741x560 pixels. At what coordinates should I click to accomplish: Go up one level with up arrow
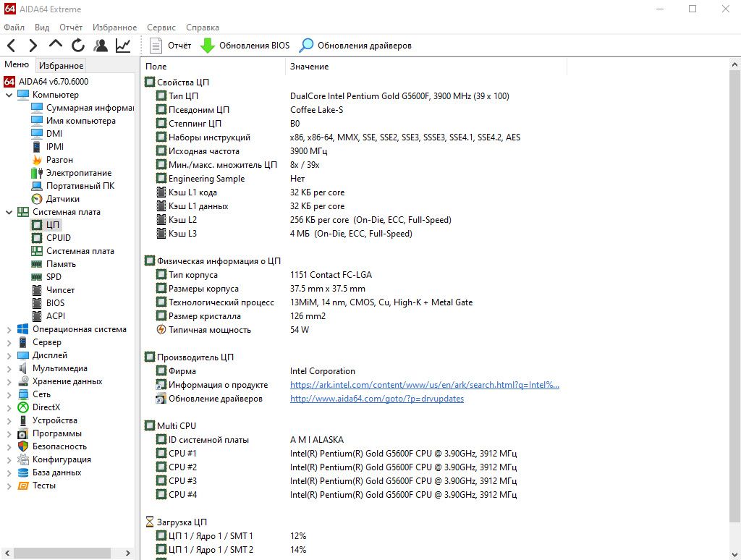pos(55,44)
